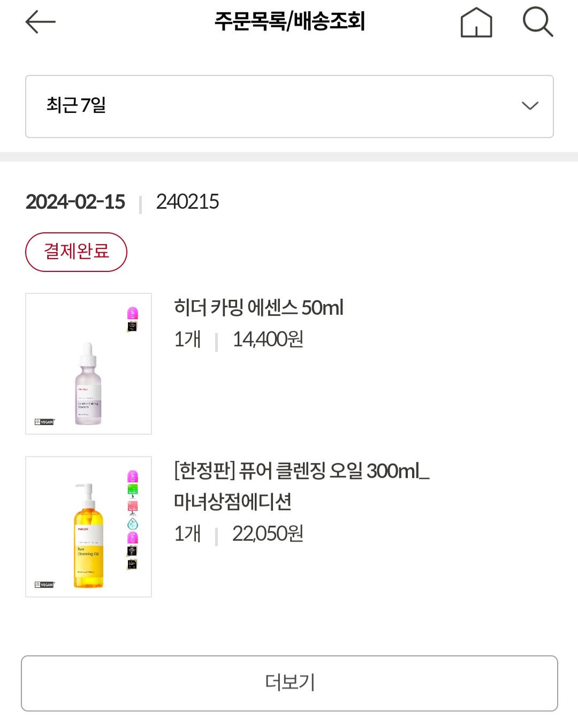Open 히더 카밍 에센스 product thumbnail
The image size is (578, 728).
coord(89,364)
